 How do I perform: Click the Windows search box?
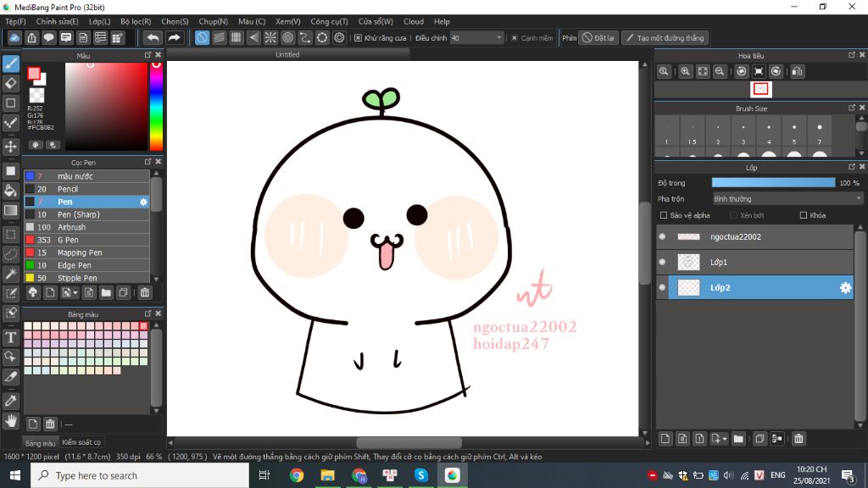[x=140, y=475]
